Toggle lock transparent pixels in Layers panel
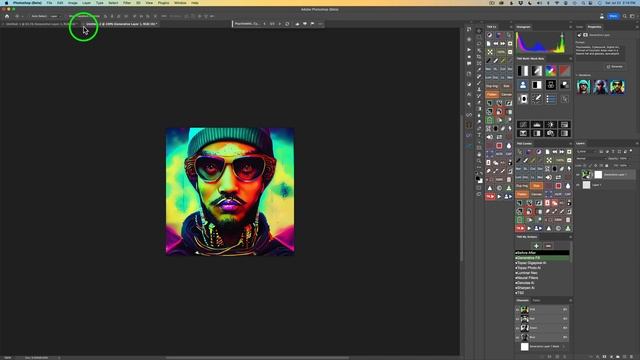Image resolution: width=640 pixels, height=360 pixels. pyautogui.click(x=585, y=166)
